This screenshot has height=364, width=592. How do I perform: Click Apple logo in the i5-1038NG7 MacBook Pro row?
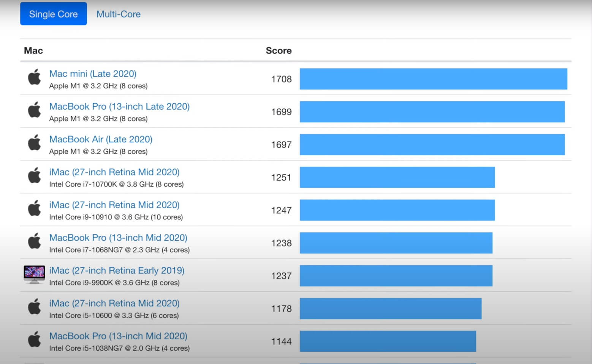click(35, 339)
